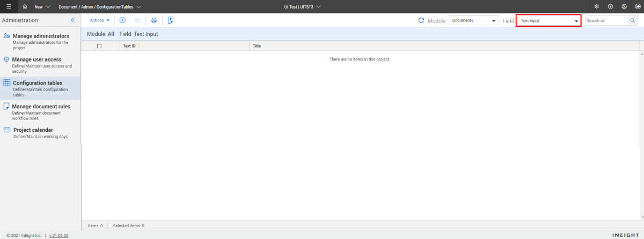The width and height of the screenshot is (644, 239).
Task: Click the add new item plus icon
Action: (x=122, y=20)
